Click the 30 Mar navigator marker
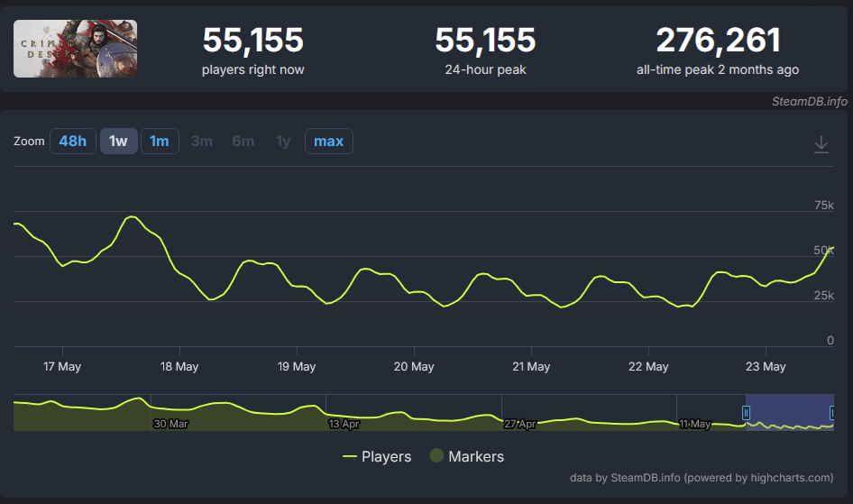This screenshot has width=853, height=504. point(170,424)
